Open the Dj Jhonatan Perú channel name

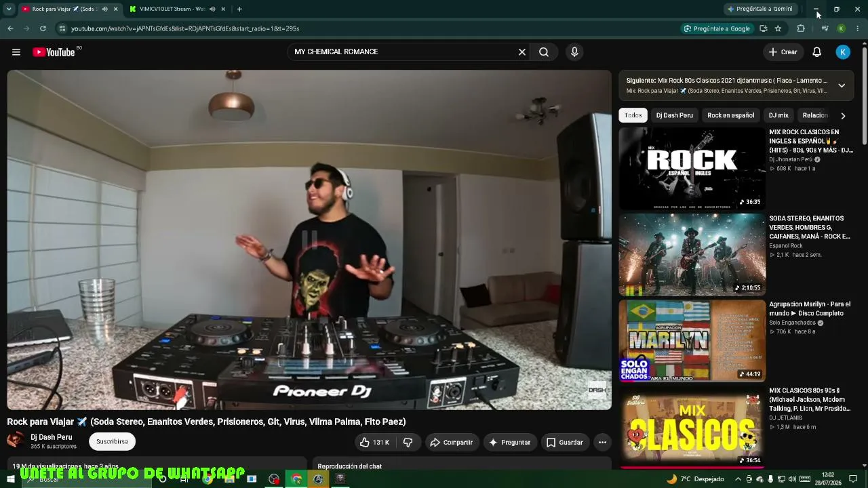[x=791, y=159]
